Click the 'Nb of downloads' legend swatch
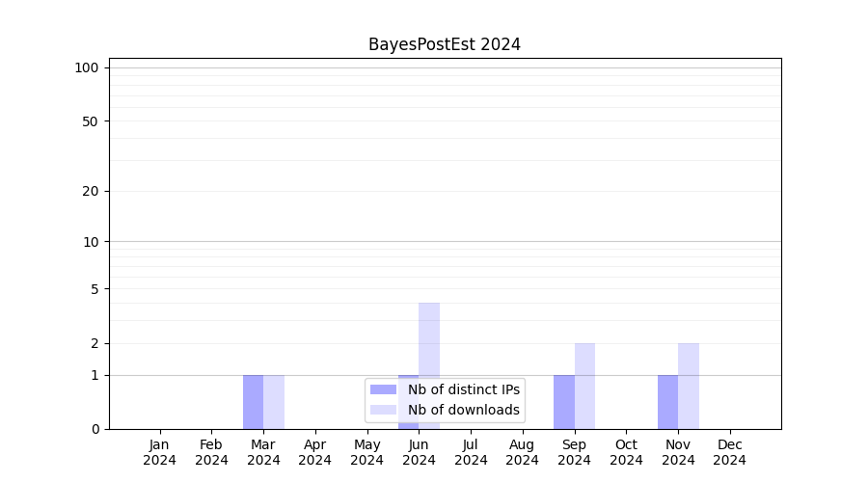 click(x=383, y=410)
